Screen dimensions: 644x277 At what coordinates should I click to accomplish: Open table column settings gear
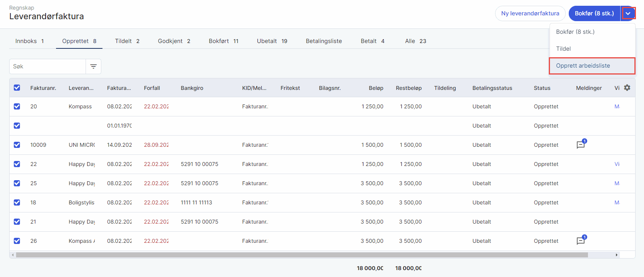click(x=627, y=88)
